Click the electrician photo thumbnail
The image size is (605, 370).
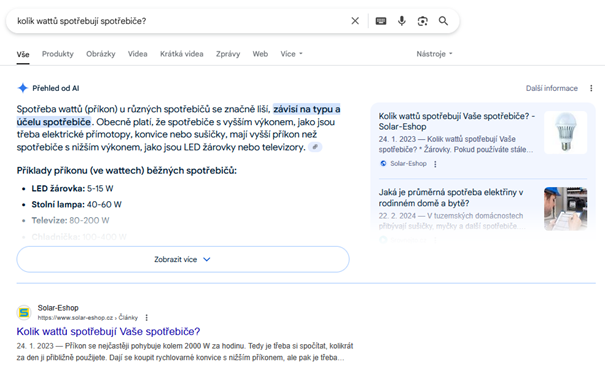(566, 209)
